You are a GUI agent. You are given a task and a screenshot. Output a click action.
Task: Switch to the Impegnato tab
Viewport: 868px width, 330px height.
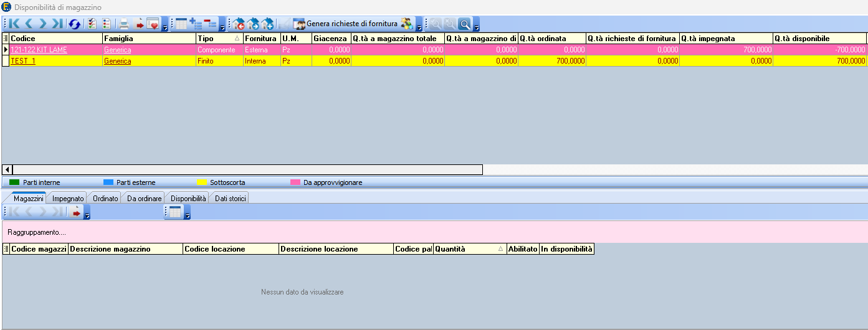pos(68,198)
